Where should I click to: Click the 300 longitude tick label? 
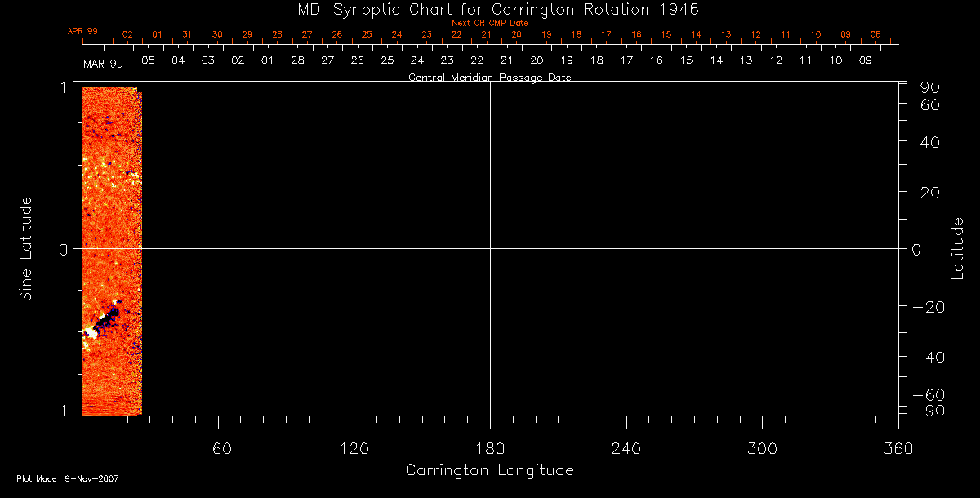pyautogui.click(x=762, y=447)
